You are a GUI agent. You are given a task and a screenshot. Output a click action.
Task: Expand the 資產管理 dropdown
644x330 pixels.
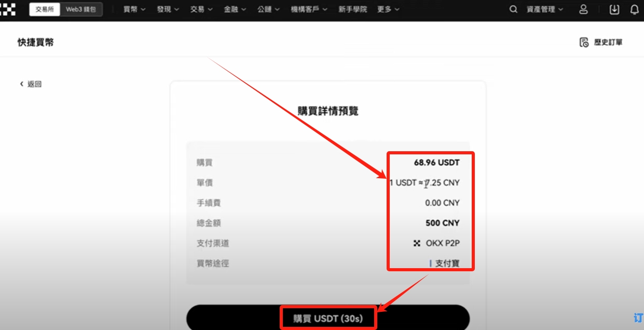[545, 9]
